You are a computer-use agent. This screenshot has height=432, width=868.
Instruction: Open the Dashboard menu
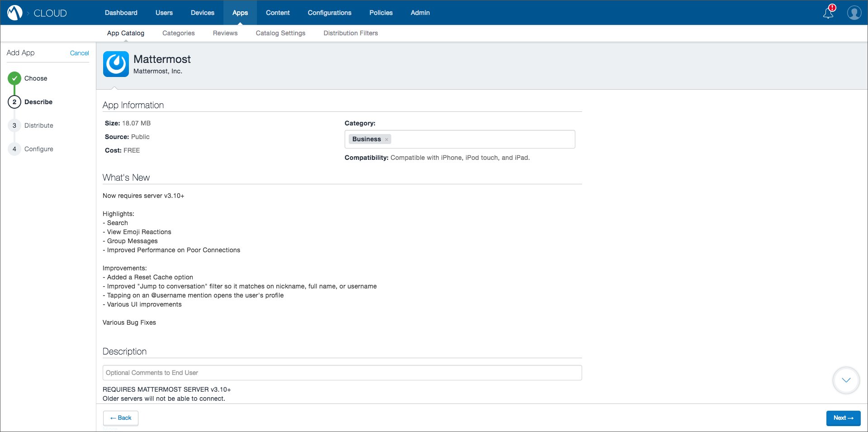pyautogui.click(x=121, y=13)
